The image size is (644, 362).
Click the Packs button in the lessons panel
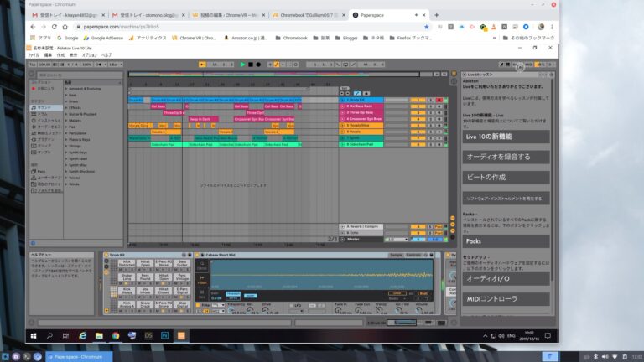(506, 241)
